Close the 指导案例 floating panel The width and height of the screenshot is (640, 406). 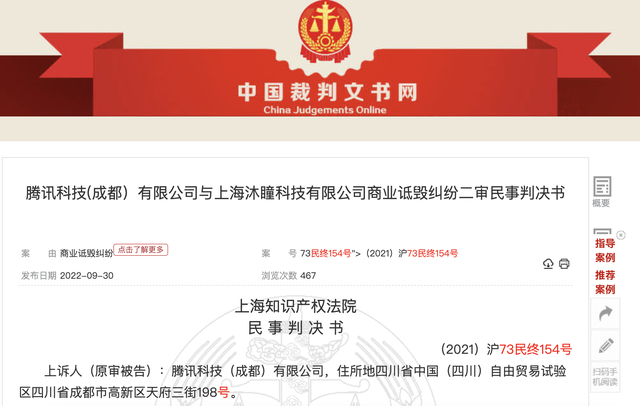621,235
